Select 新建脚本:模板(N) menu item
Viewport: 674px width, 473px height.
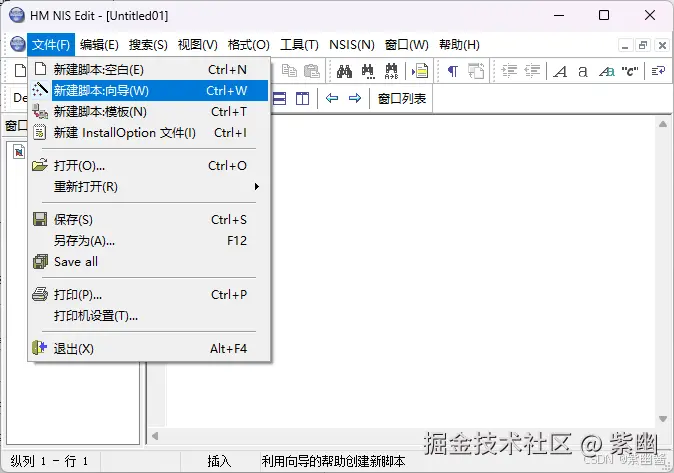(149, 111)
